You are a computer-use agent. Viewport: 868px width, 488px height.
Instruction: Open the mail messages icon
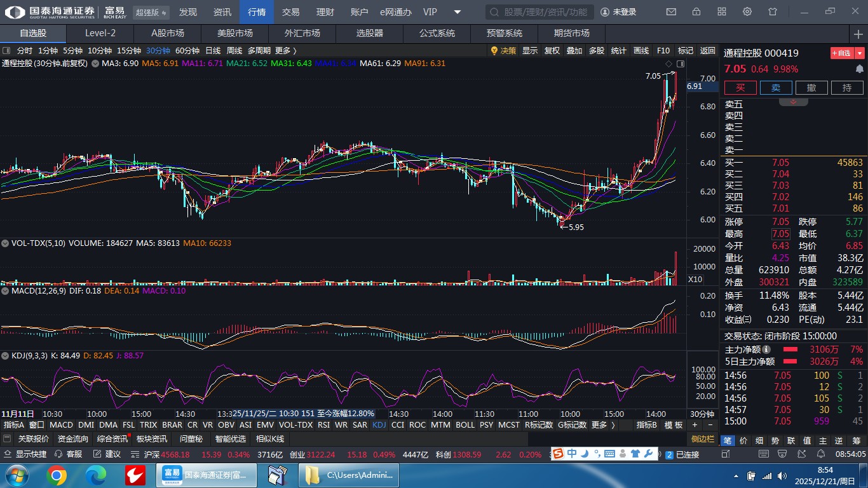671,12
